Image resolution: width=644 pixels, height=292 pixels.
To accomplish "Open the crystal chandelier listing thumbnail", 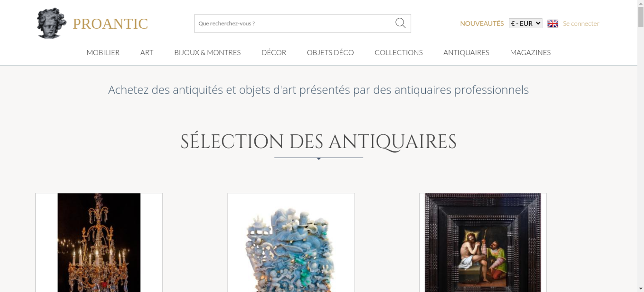I will coord(99,242).
